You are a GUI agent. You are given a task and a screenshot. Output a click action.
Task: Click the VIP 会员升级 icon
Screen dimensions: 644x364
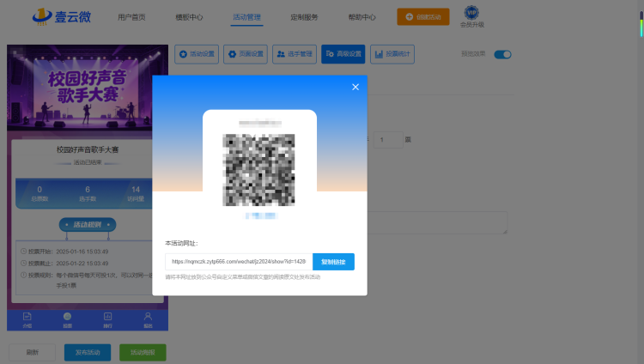[x=471, y=16]
